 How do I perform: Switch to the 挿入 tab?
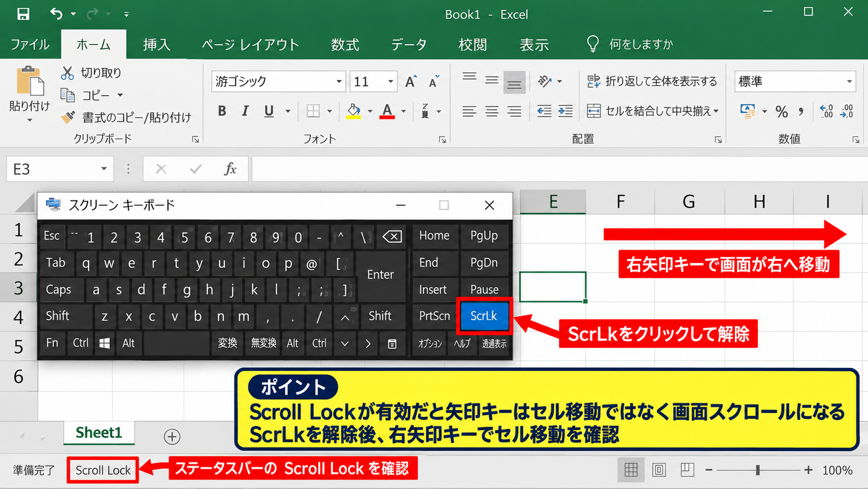[x=157, y=45]
